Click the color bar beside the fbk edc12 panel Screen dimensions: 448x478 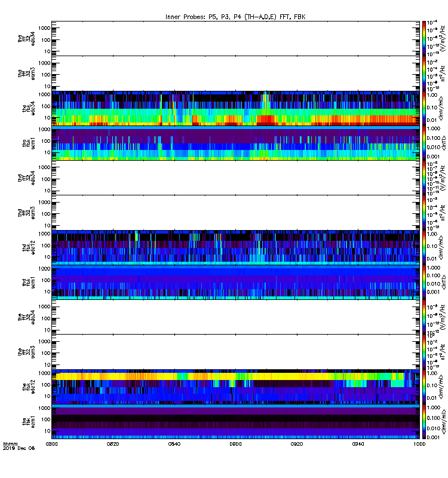(424, 387)
